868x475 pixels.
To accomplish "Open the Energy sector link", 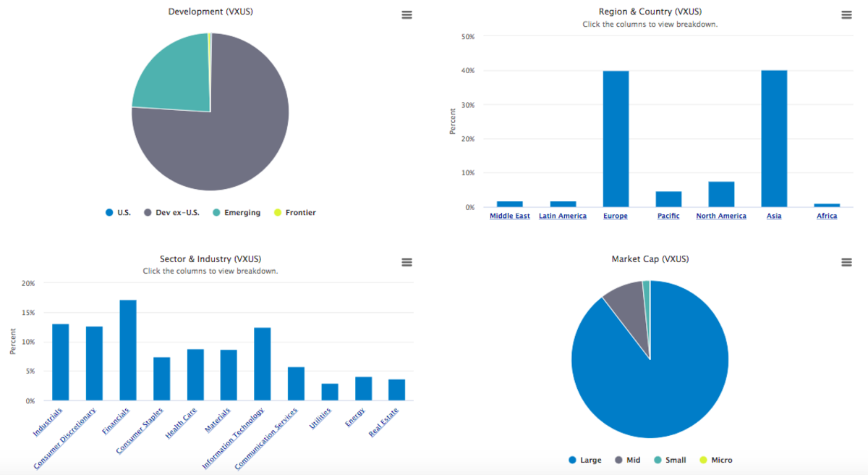I will [355, 418].
